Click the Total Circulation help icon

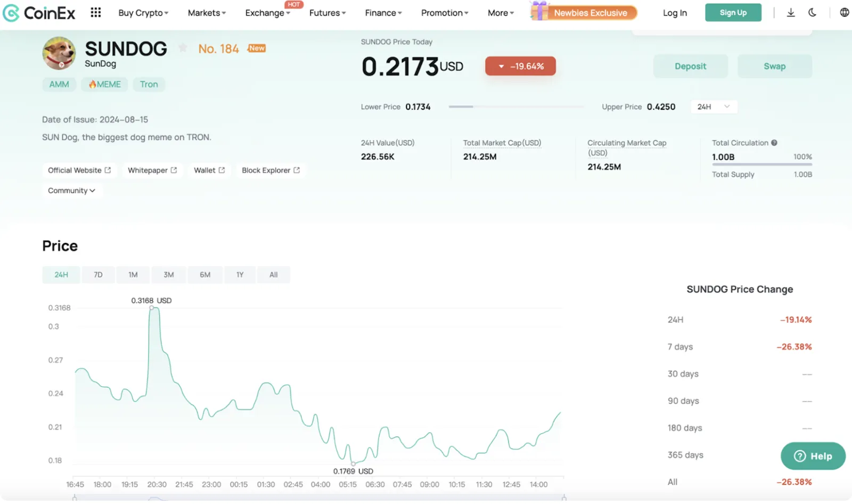click(774, 143)
